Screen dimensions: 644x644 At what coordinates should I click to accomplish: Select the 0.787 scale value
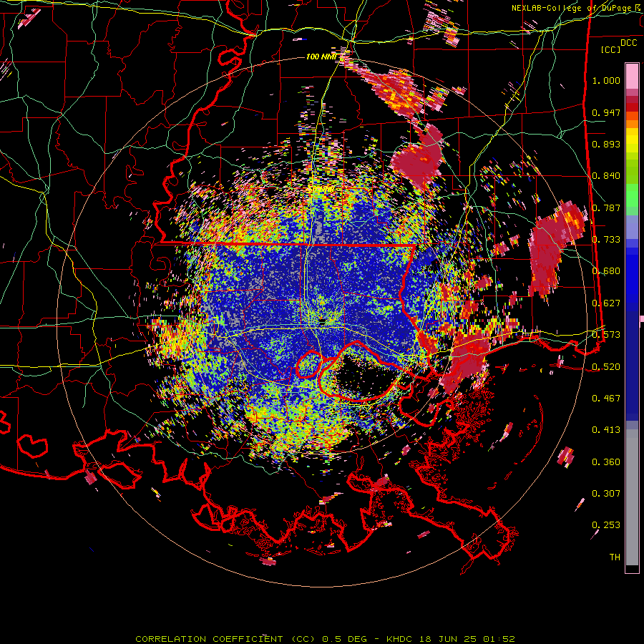[x=606, y=208]
